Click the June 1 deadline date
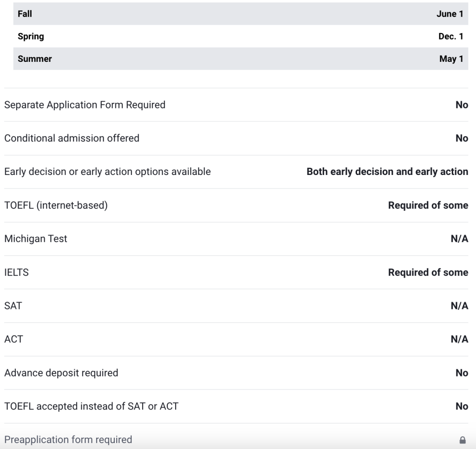Screen dimensions: 476x449 450,14
